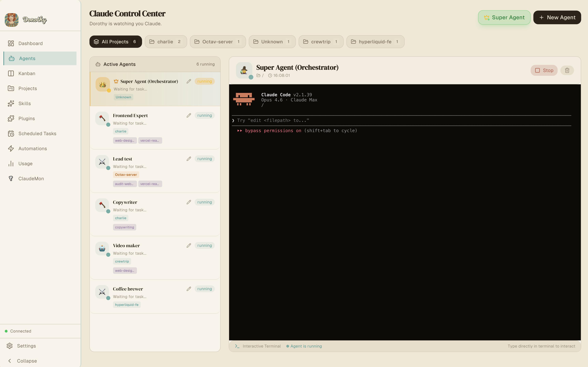Open the Skills sidebar section
The image size is (588, 367).
pos(25,104)
